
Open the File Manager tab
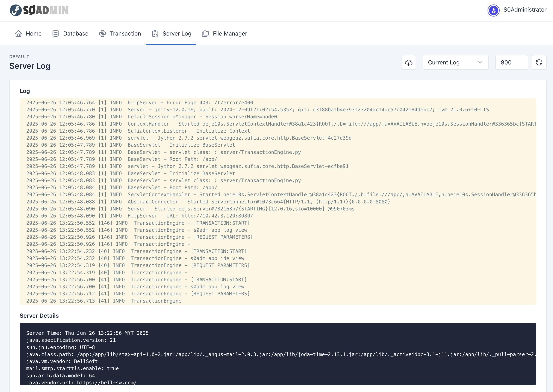point(225,33)
